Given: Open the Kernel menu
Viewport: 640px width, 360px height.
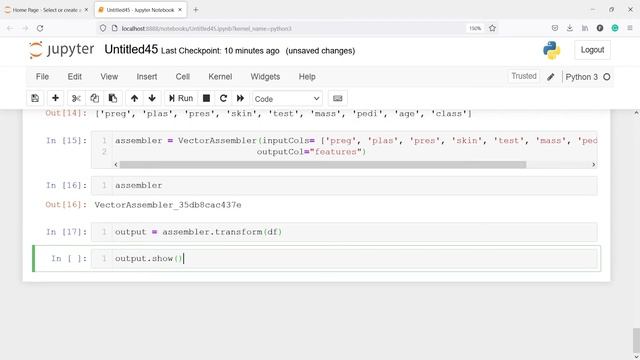Looking at the screenshot, I should coord(220,77).
